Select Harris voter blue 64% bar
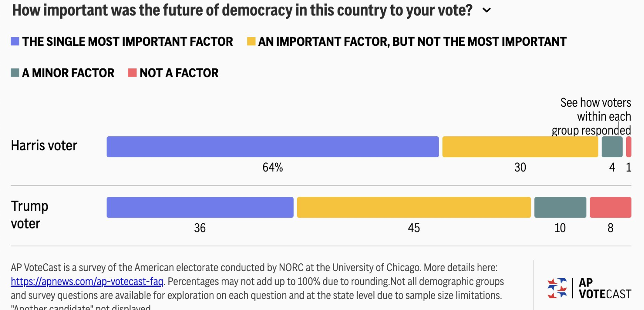644x310 pixels. (x=272, y=147)
